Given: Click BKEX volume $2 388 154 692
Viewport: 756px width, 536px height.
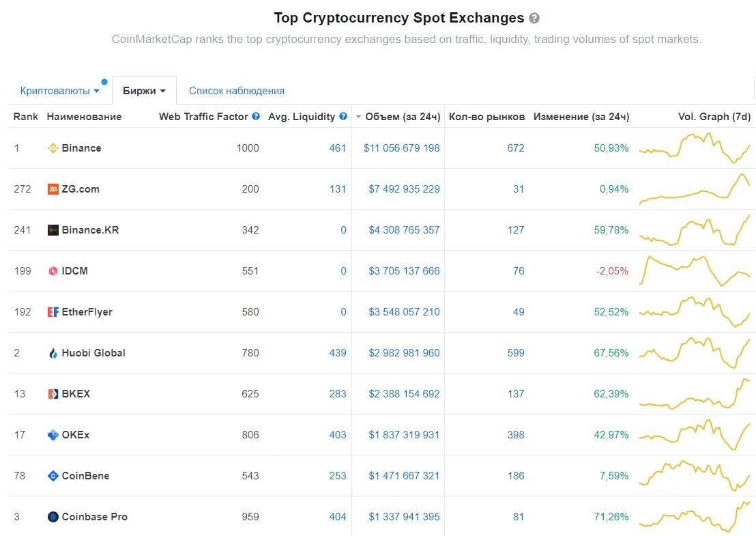Looking at the screenshot, I should coord(404,394).
